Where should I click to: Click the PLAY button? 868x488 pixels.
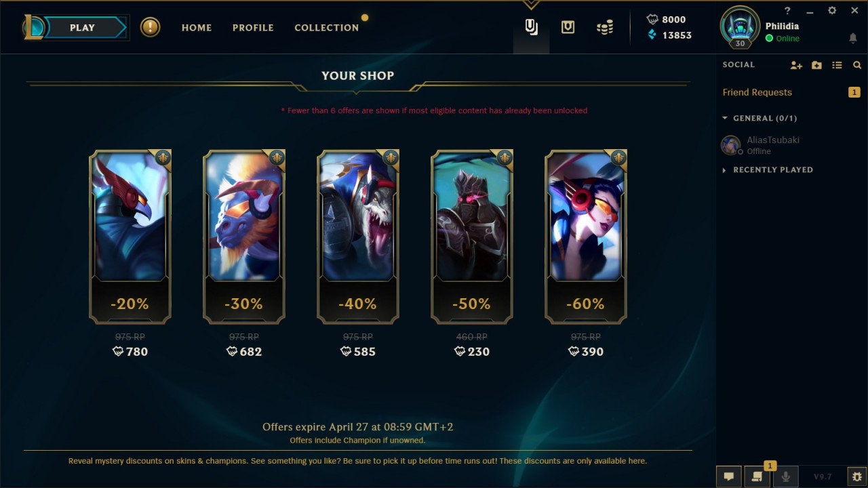(x=83, y=28)
